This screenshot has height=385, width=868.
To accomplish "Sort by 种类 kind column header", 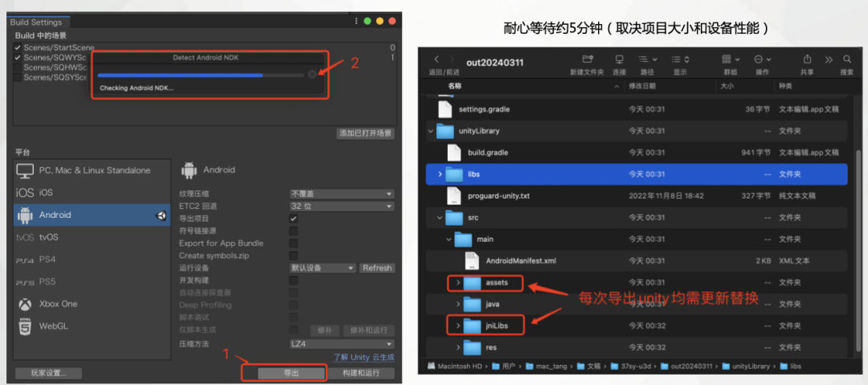I will tap(785, 87).
